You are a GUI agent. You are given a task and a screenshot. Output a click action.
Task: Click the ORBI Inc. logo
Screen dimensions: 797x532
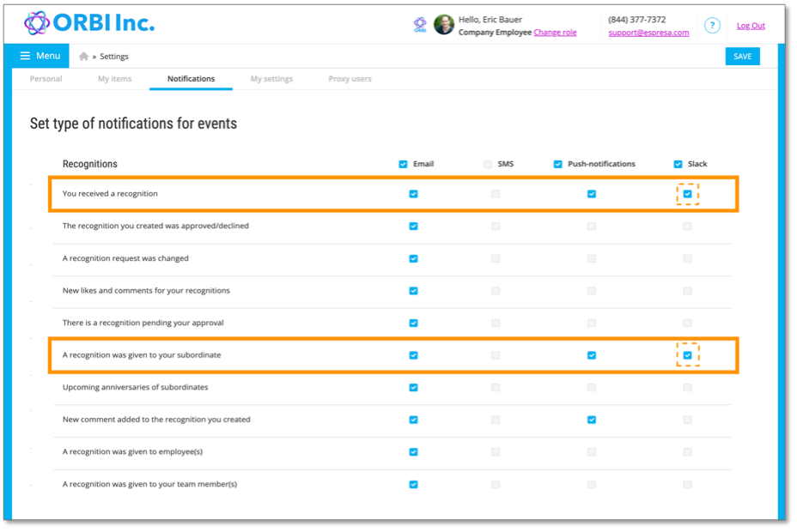[x=89, y=23]
